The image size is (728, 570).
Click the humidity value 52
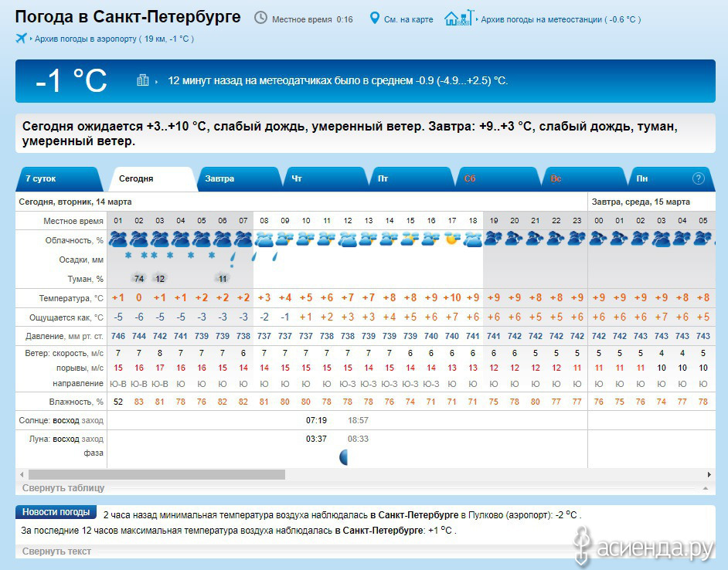(x=118, y=402)
